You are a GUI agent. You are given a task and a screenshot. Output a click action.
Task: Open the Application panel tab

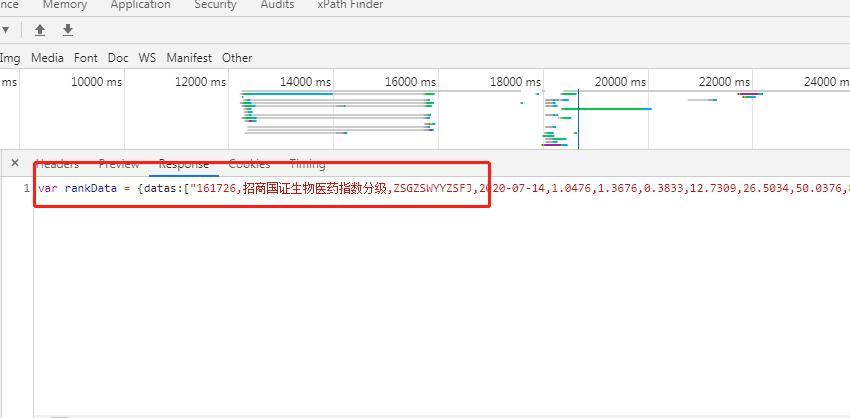140,5
